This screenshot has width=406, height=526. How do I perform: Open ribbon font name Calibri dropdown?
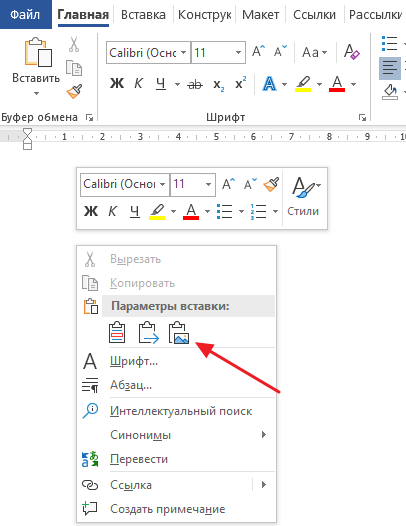tap(184, 53)
